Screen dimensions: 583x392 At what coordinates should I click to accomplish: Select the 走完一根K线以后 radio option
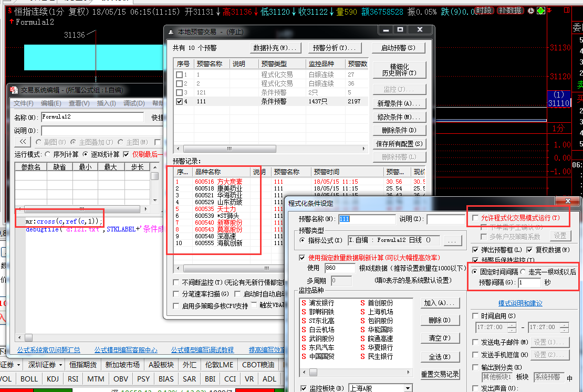tap(523, 272)
